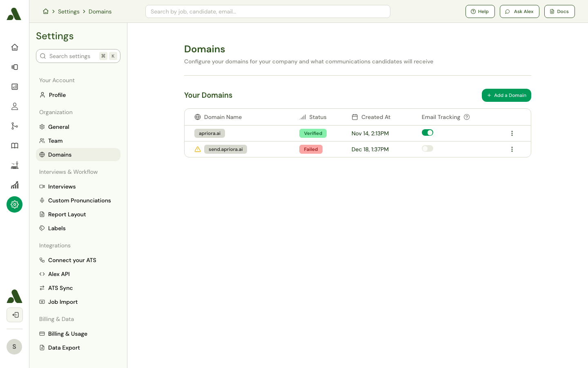Open the reports chart icon in navigation rail
Viewport: 588px width, 368px height.
(x=15, y=87)
